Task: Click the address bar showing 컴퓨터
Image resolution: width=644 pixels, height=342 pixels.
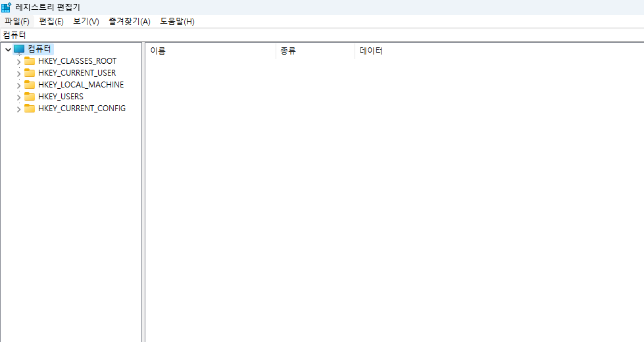Action: click(x=322, y=35)
